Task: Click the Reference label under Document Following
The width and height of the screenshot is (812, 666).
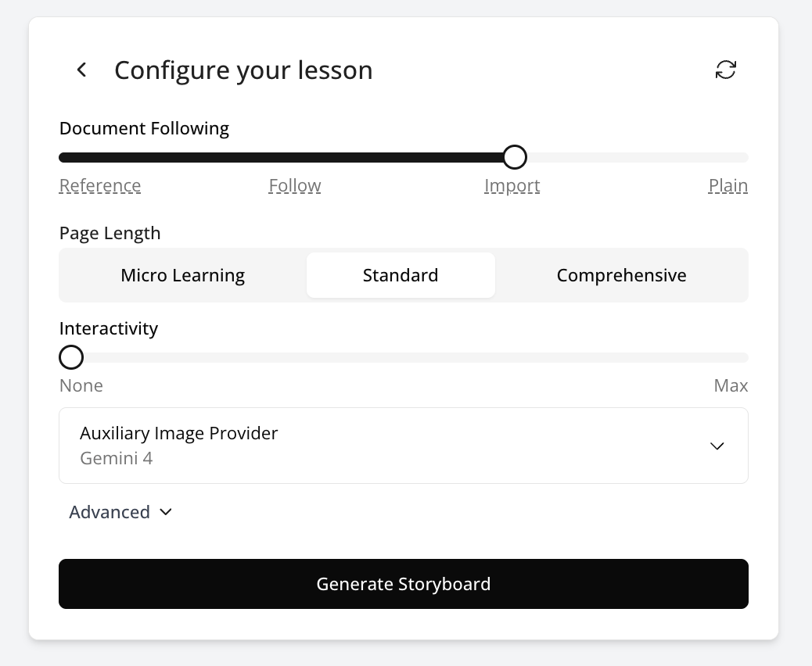Action: point(100,186)
